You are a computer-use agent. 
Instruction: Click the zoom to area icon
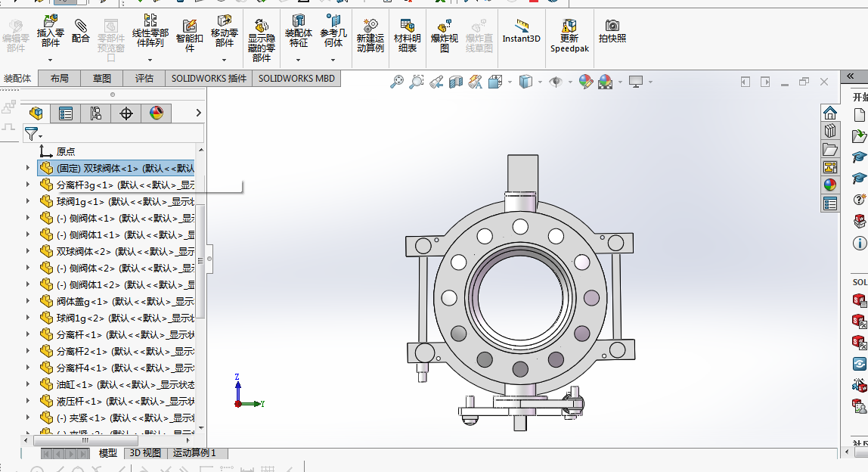417,82
